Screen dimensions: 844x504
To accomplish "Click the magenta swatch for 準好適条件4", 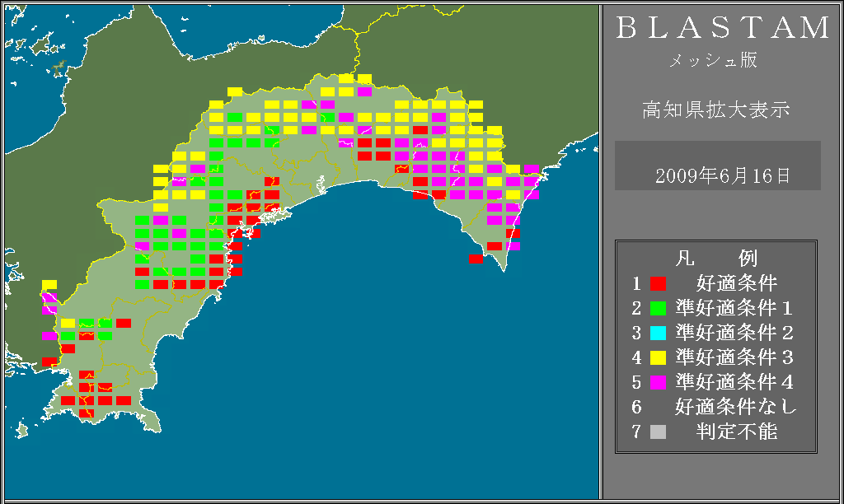I will pyautogui.click(x=658, y=383).
